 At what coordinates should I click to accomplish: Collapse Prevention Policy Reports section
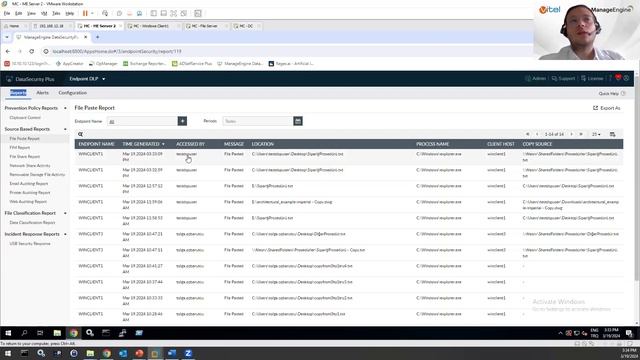65,108
